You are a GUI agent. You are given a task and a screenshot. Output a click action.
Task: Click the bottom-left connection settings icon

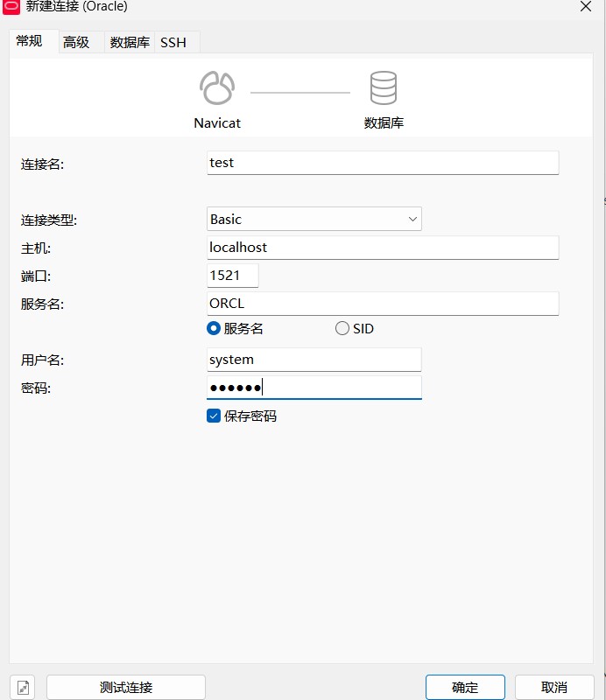coord(23,687)
